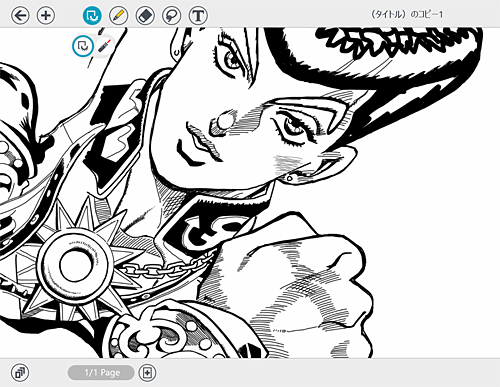Click the document title text at top right
The width and height of the screenshot is (500, 387).
[x=407, y=14]
